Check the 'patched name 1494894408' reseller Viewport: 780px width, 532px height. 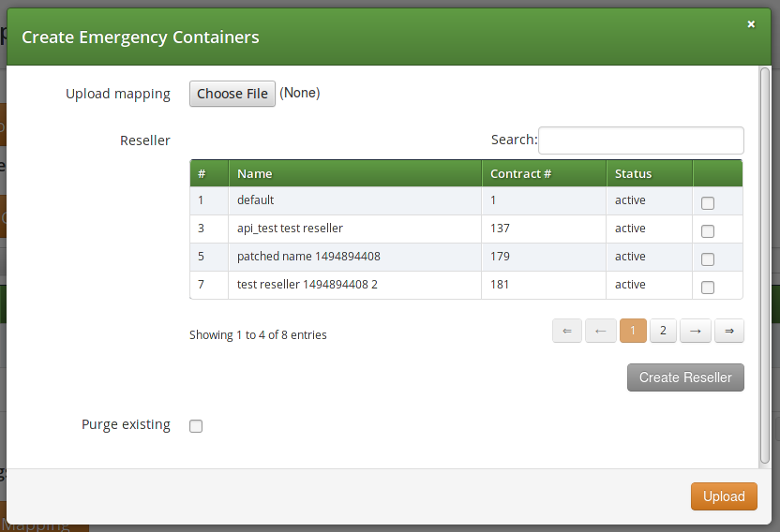click(x=708, y=259)
